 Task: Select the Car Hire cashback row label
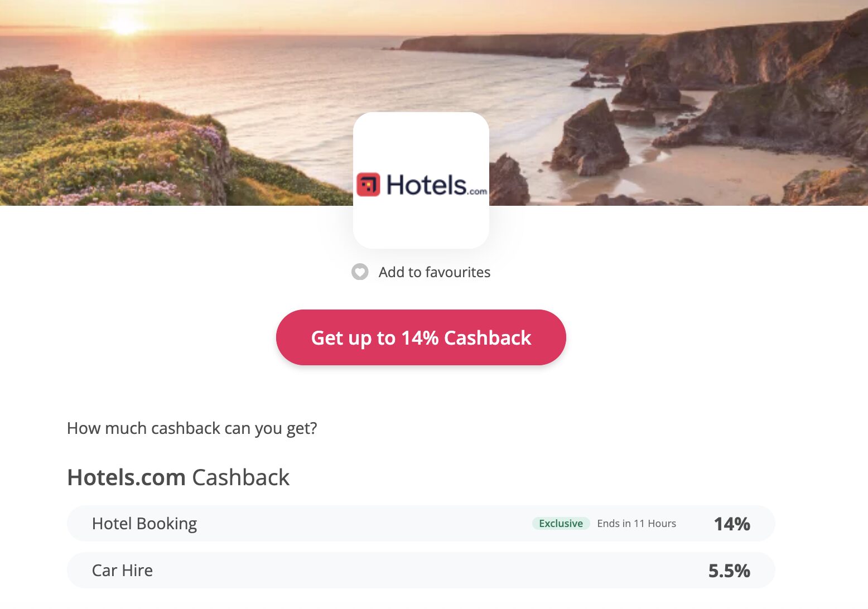pos(122,571)
